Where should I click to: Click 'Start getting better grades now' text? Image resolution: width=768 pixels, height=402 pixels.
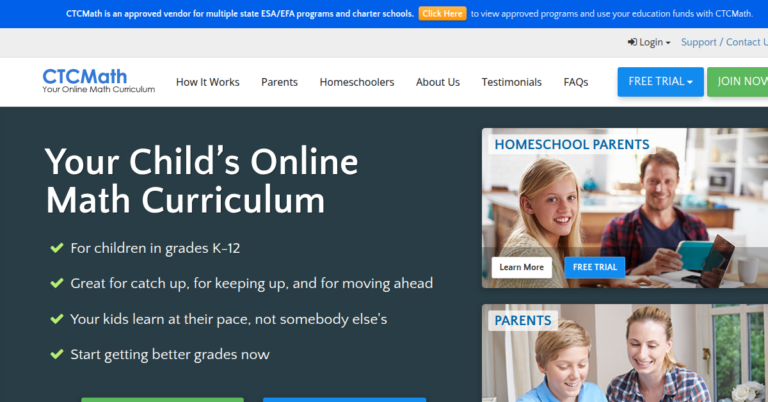[x=170, y=355]
